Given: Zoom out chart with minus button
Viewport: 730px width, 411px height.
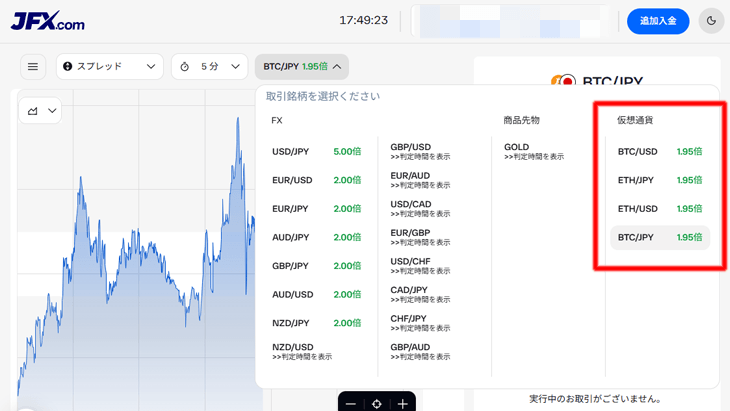Looking at the screenshot, I should [351, 404].
